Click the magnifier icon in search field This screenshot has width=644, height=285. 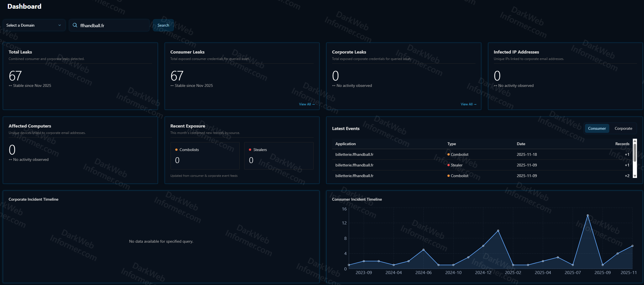tap(75, 25)
